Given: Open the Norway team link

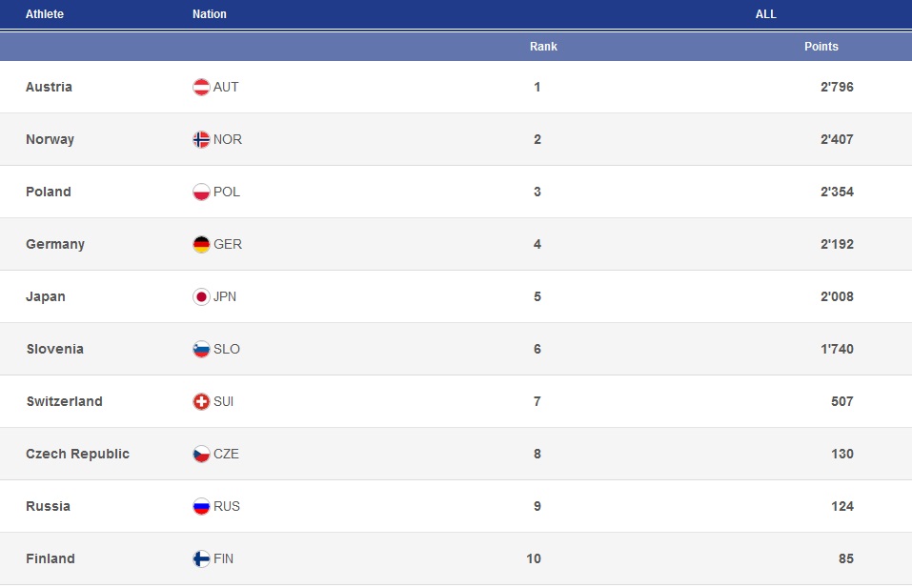Looking at the screenshot, I should tap(50, 139).
